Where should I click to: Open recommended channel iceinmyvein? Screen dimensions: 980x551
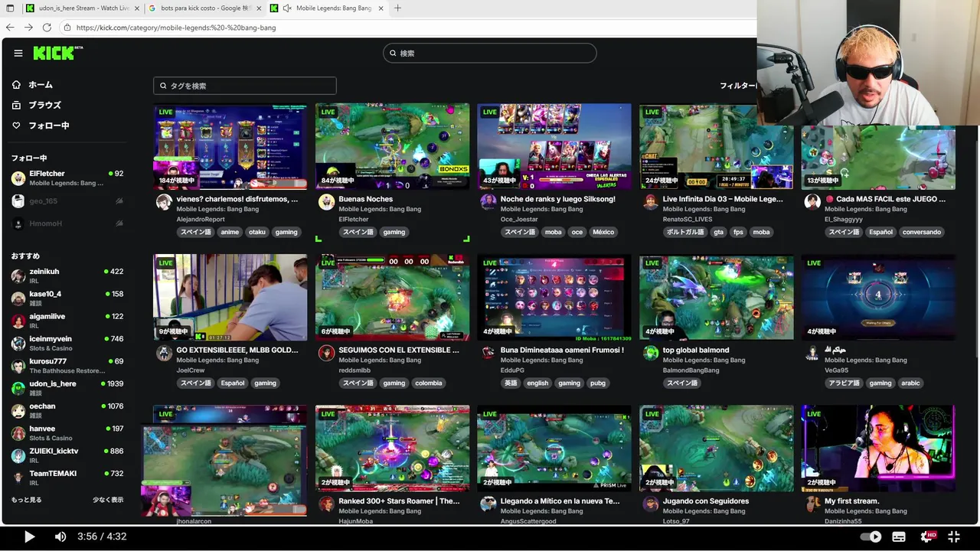coord(67,344)
